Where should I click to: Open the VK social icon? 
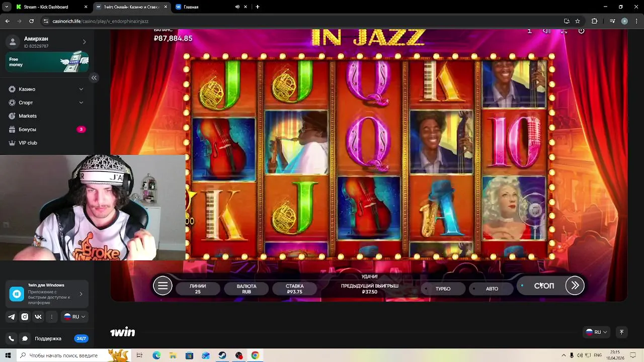[x=38, y=317]
